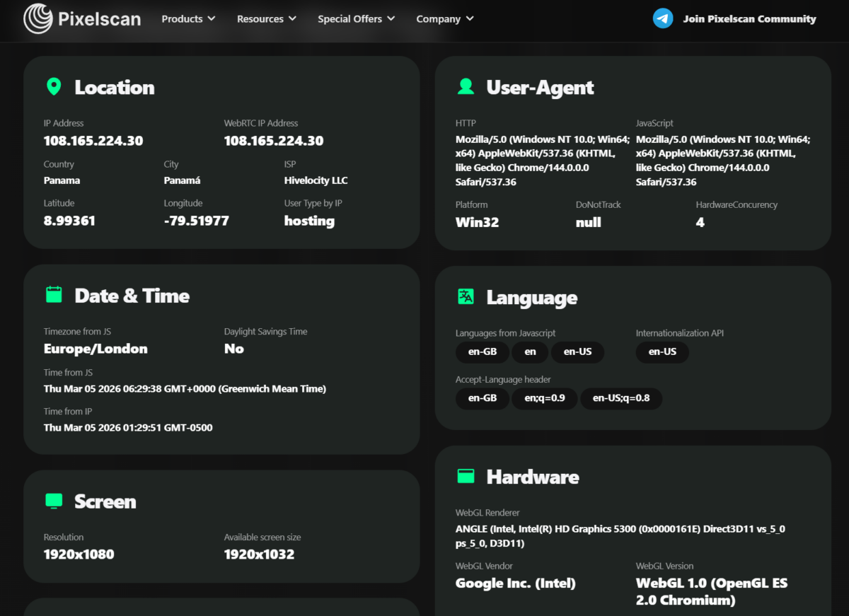Open the Resources dropdown menu

coord(267,19)
